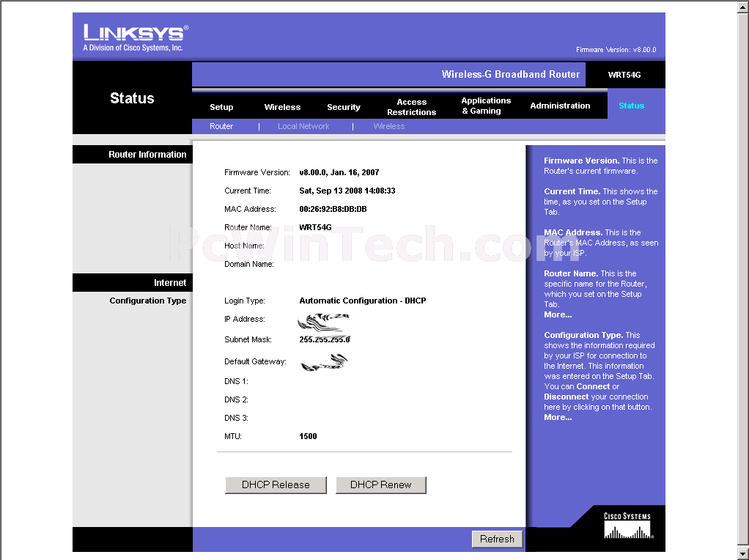Choose the Router sub-tab
749x560 pixels.
pos(221,126)
